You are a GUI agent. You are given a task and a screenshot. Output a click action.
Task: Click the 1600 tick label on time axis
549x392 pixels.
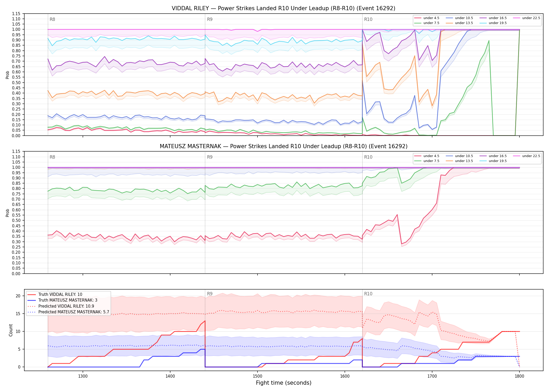click(x=345, y=376)
